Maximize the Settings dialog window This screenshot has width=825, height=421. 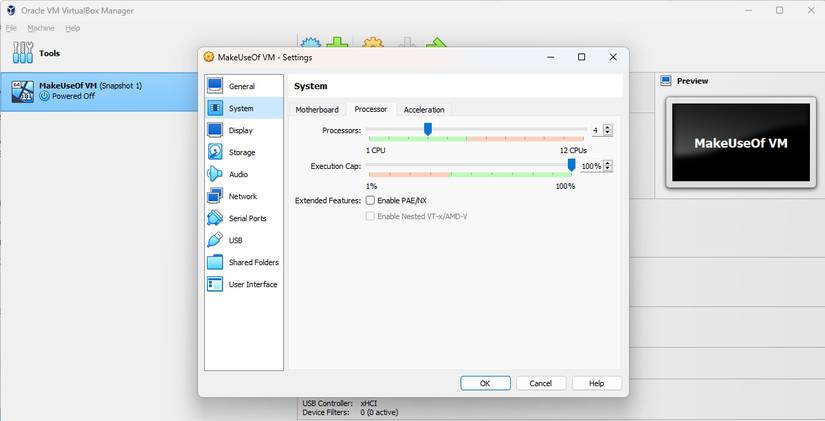pos(581,57)
